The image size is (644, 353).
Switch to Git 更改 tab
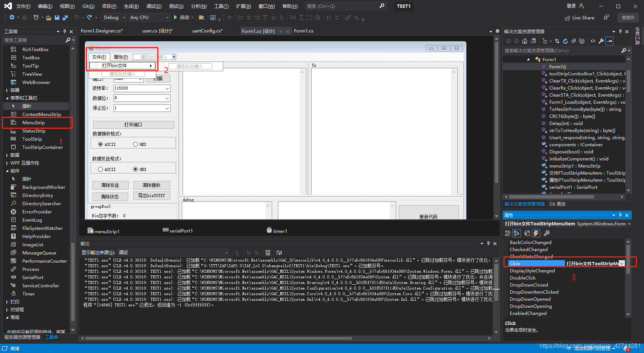click(x=557, y=204)
